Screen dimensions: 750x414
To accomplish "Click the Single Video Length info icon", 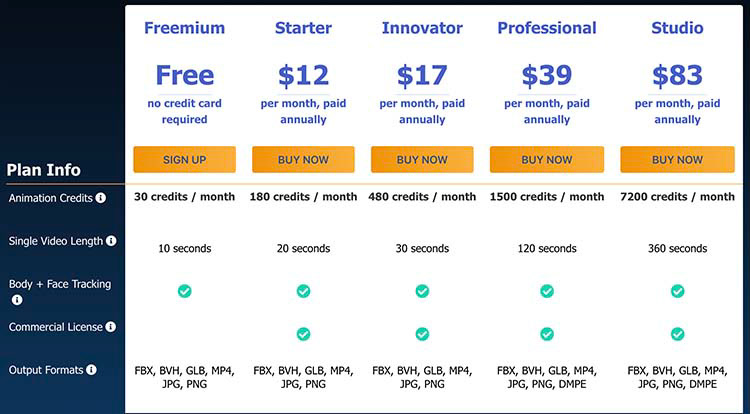I will (x=111, y=241).
